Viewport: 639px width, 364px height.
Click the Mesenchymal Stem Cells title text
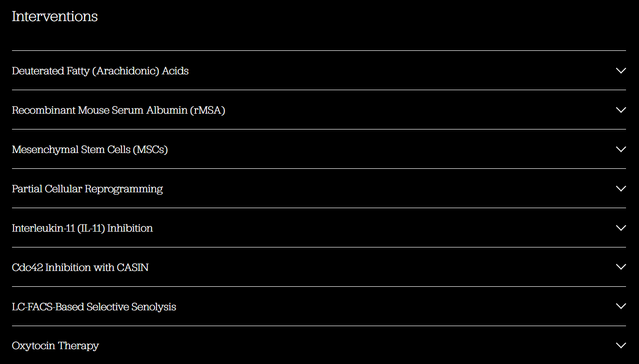point(72,150)
